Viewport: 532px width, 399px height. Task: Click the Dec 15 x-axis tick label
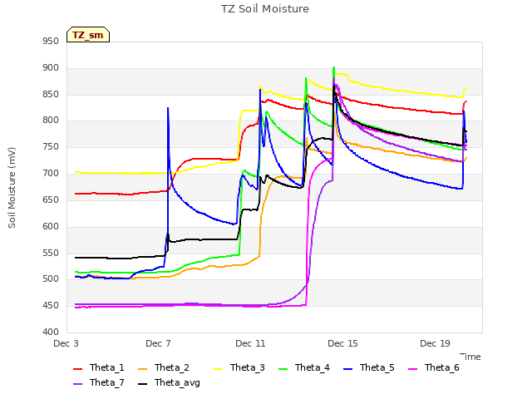pos(342,343)
